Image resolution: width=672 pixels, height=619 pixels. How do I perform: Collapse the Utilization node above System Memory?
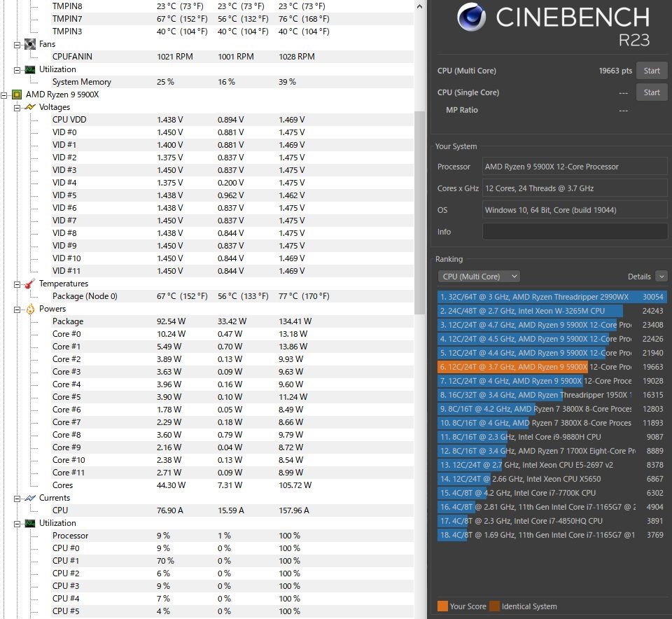[17, 70]
